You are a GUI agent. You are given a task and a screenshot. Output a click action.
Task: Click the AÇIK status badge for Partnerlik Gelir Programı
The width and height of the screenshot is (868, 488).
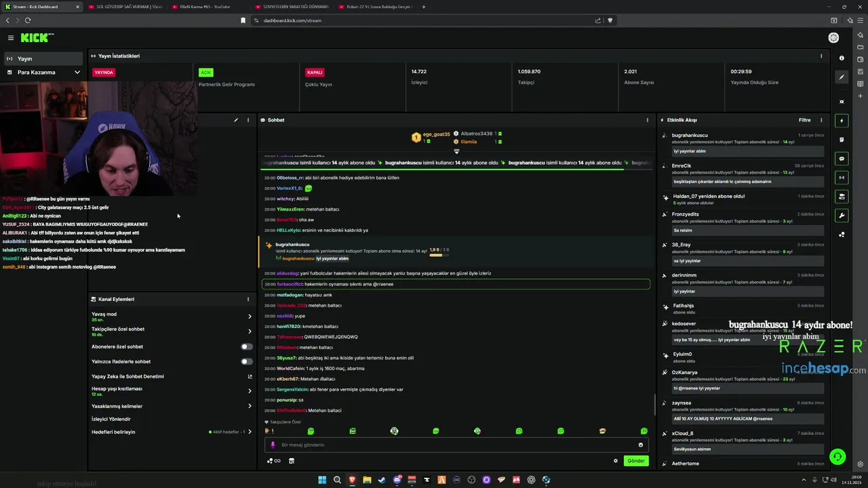(x=205, y=73)
